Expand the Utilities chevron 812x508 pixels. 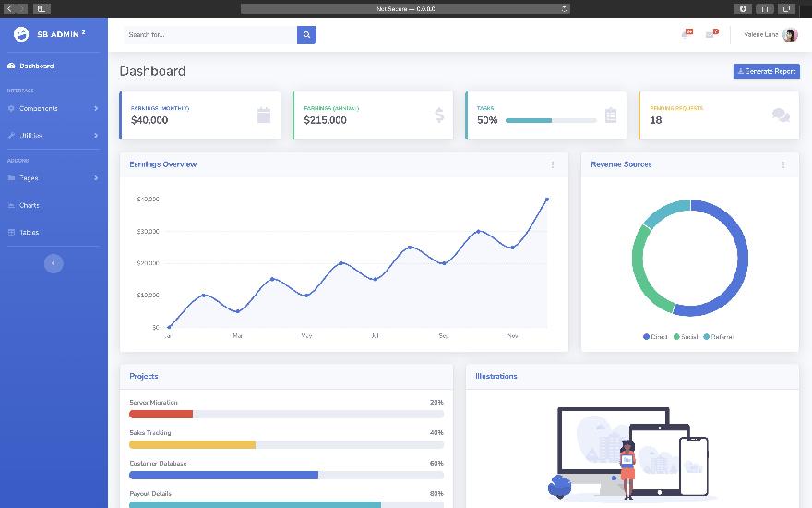click(96, 135)
